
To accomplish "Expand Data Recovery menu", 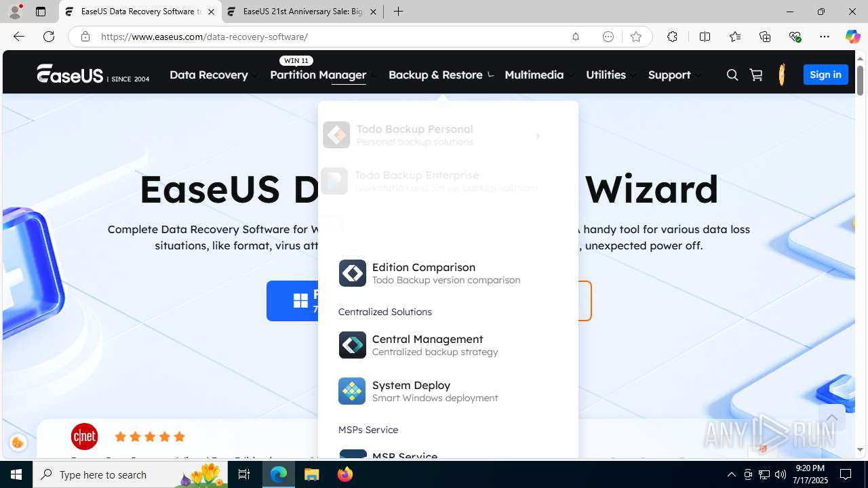I will [x=214, y=75].
